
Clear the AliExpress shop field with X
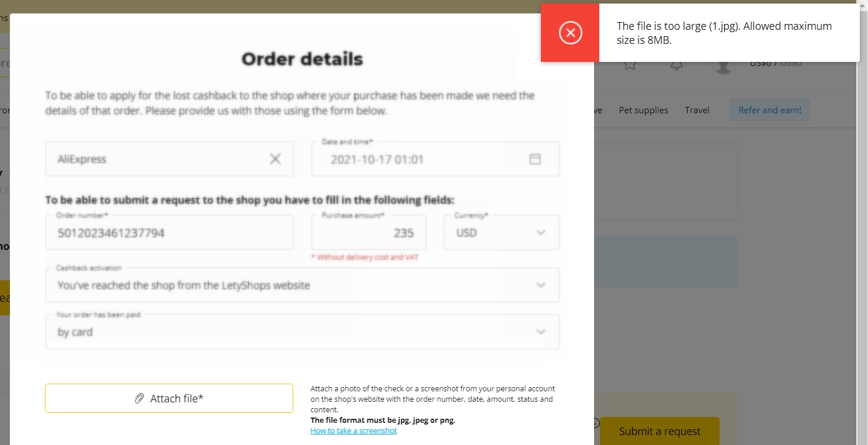275,159
